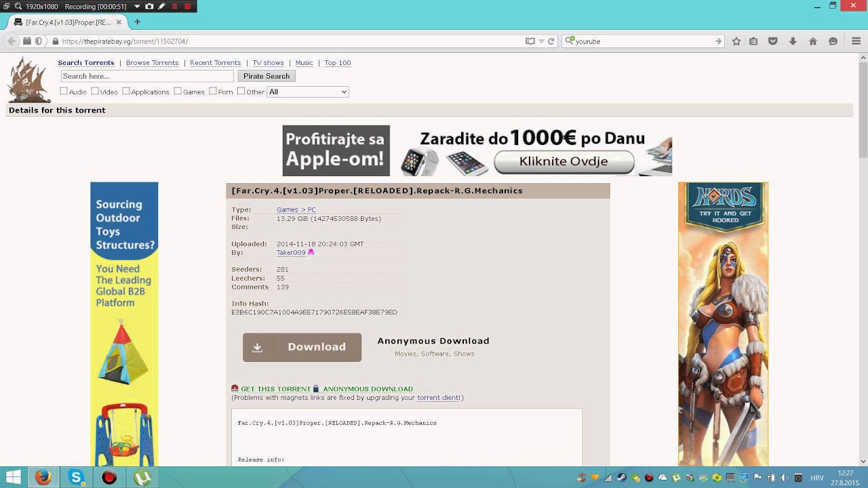Viewport: 868px width, 488px height.
Task: Toggle the Games checkbox
Action: tap(178, 91)
